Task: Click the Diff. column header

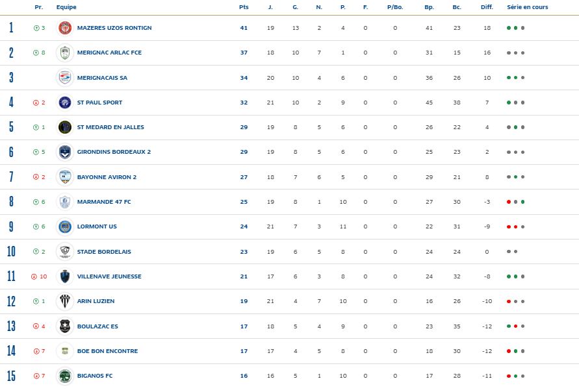Action: pos(487,7)
